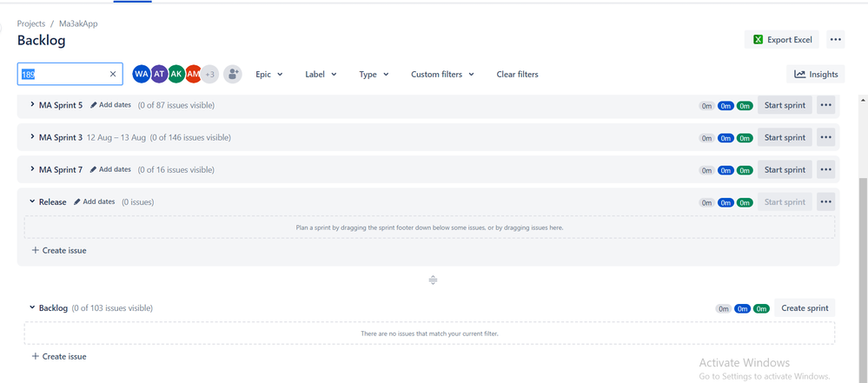Click the Backlog blue 0m badge
This screenshot has width=868, height=383.
point(742,309)
